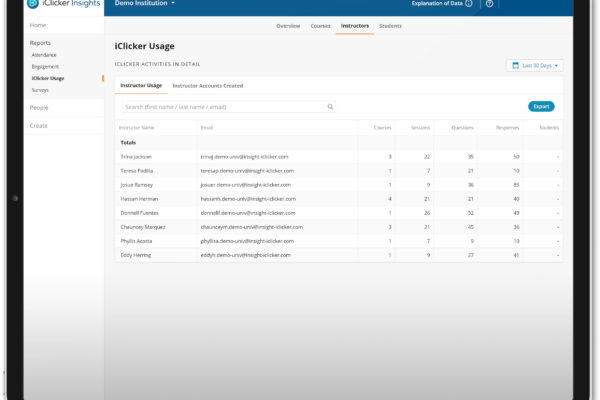
Task: Select instructor Phyllis Acosta
Action: (x=136, y=241)
